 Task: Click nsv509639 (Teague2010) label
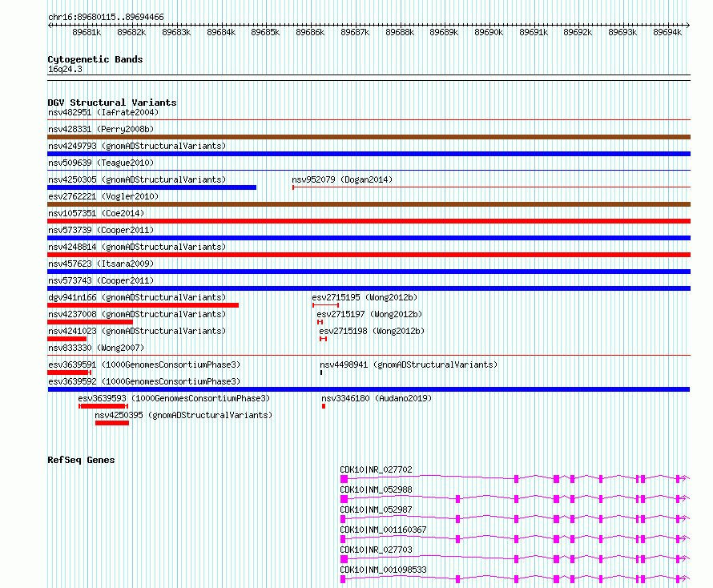coord(101,163)
